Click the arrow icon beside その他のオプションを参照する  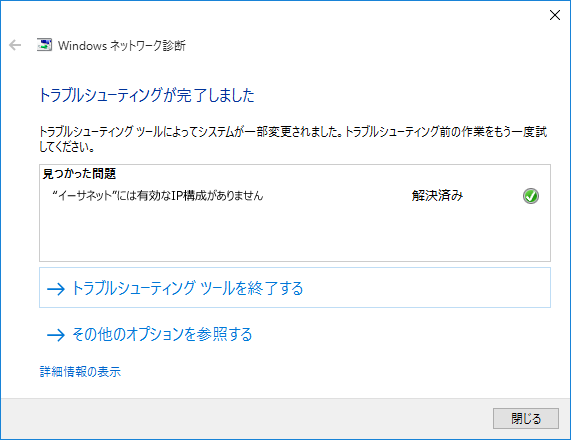[x=56, y=335]
